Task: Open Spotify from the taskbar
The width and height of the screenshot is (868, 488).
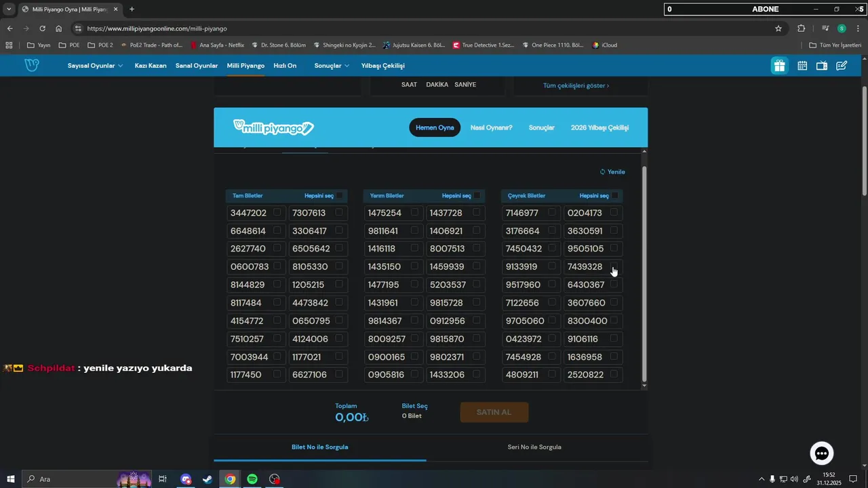Action: pos(252,479)
